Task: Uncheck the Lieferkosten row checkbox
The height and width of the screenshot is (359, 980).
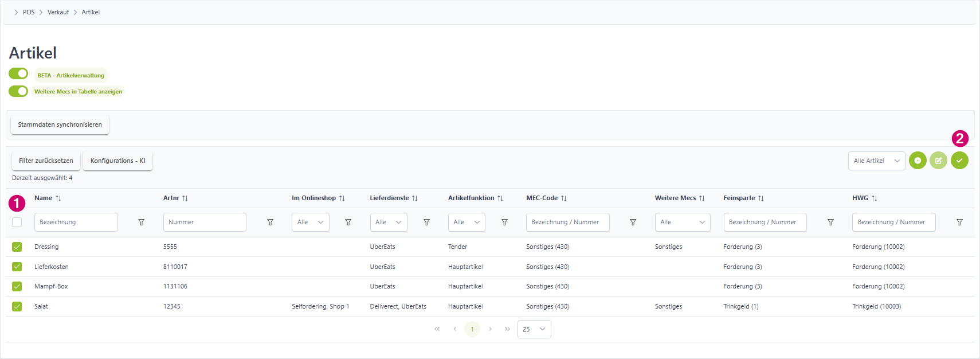Action: point(17,267)
